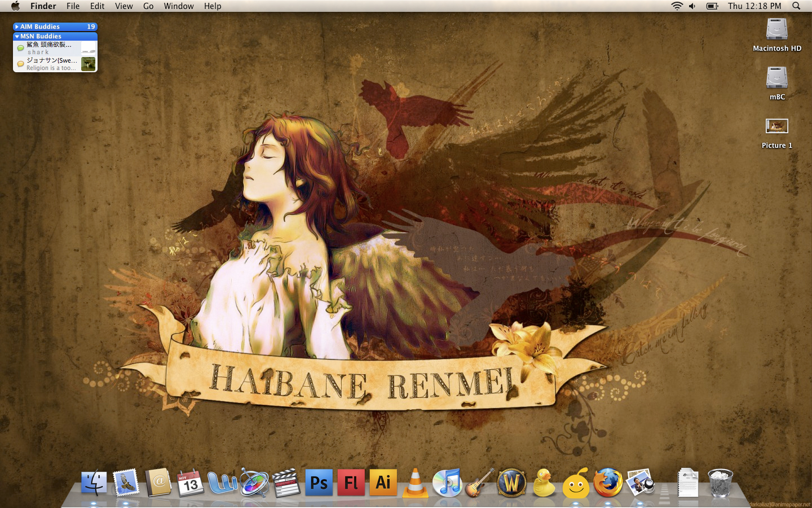Open the Help menu

tap(213, 6)
